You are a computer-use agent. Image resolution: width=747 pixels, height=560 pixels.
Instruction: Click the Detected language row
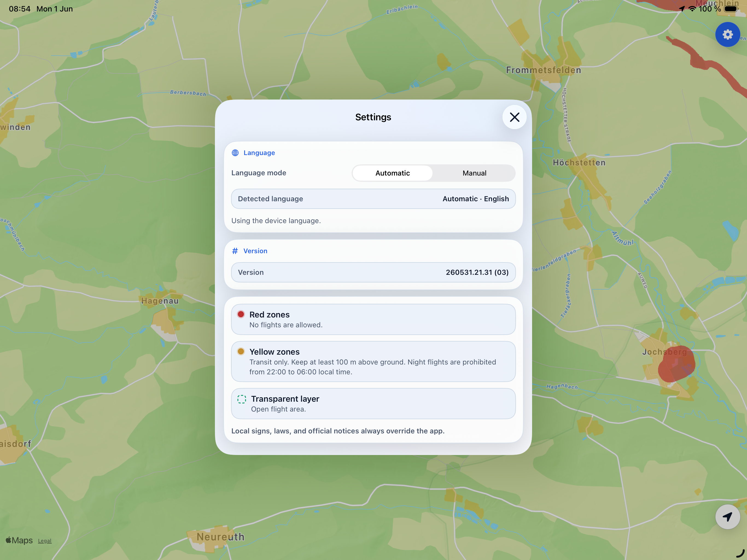coord(373,199)
